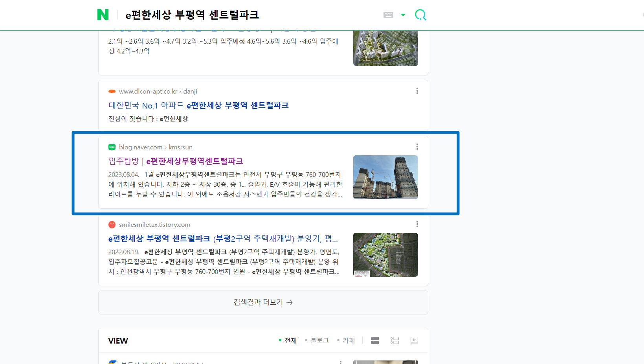Screen dimensions: 644x364
Task: Click the price text 2.1억 ~2.6억 snippet
Action: 223,46
